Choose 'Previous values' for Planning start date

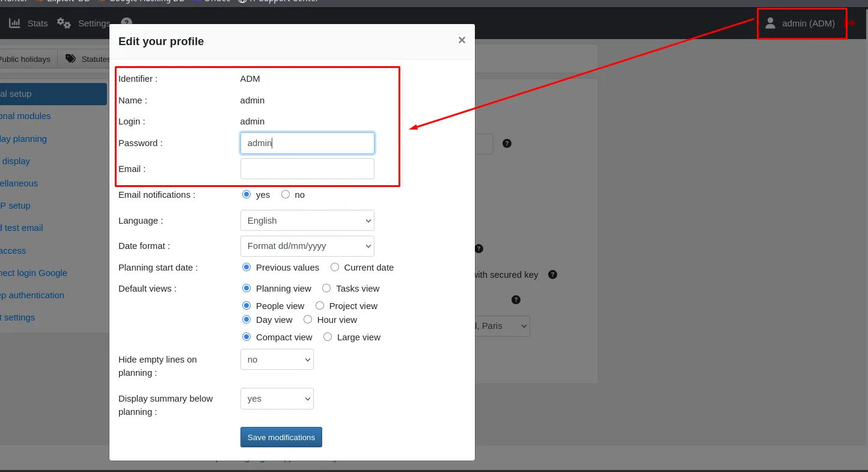click(246, 267)
